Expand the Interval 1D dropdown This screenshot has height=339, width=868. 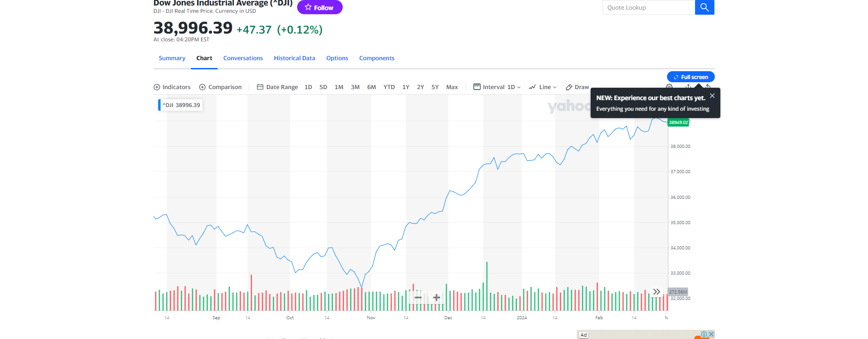(x=497, y=87)
